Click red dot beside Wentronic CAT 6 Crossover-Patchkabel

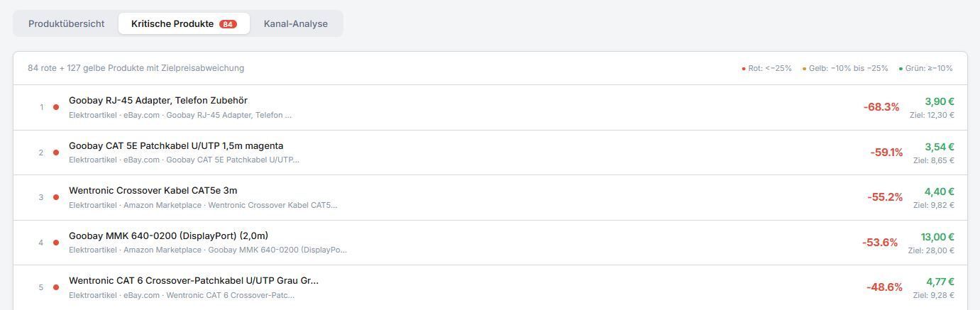point(56,287)
